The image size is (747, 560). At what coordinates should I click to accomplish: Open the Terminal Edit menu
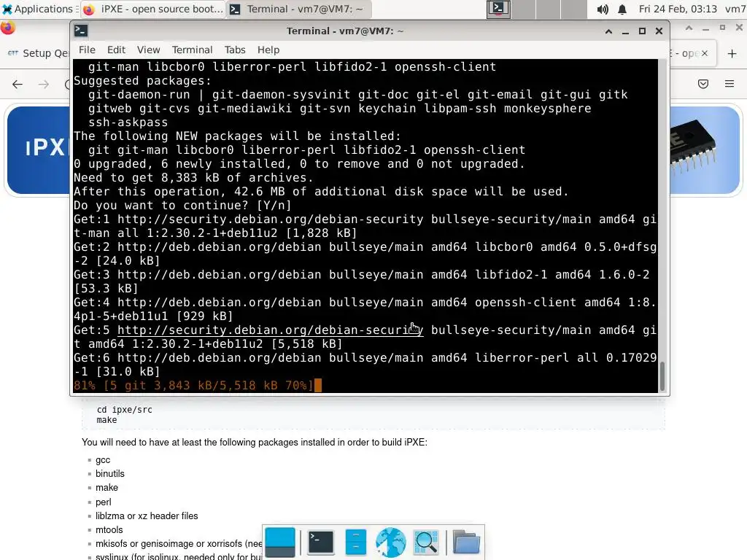click(116, 50)
